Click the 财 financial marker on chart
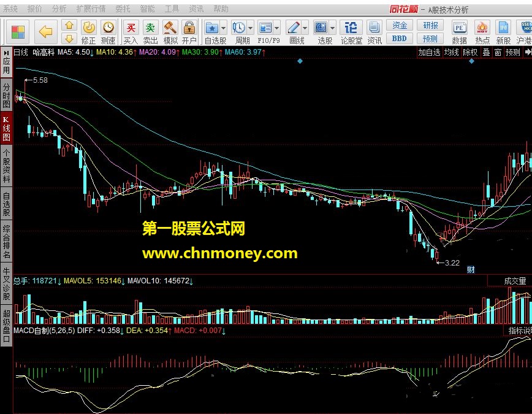This screenshot has width=532, height=414. click(471, 270)
